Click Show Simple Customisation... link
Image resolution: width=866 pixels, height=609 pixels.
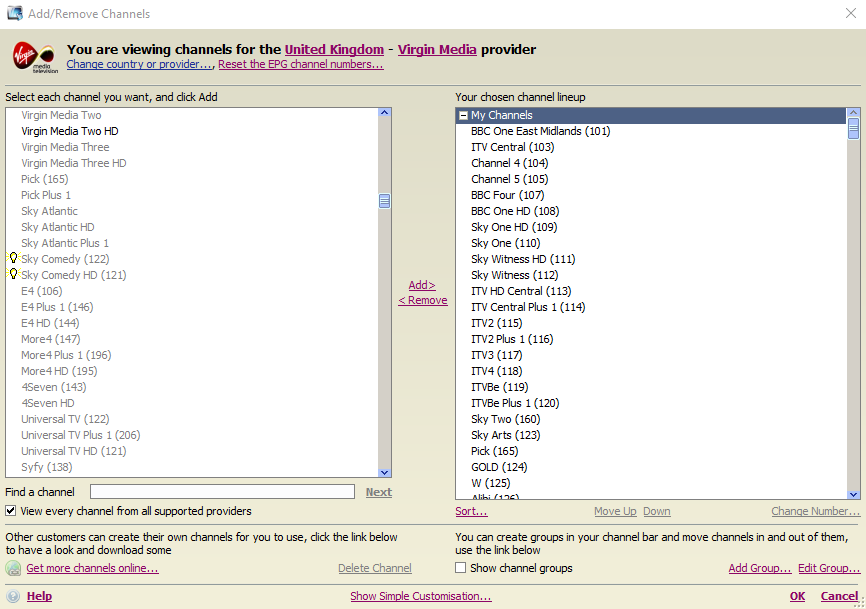pyautogui.click(x=421, y=596)
